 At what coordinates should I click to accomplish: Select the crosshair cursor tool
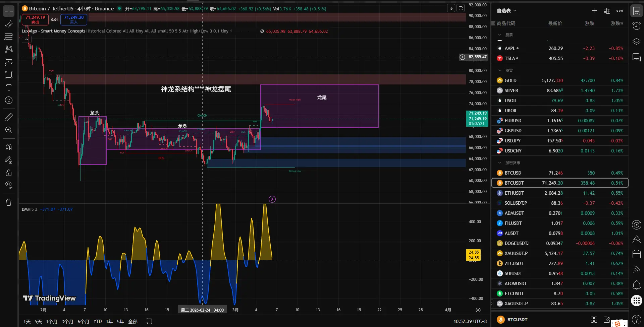[x=9, y=11]
